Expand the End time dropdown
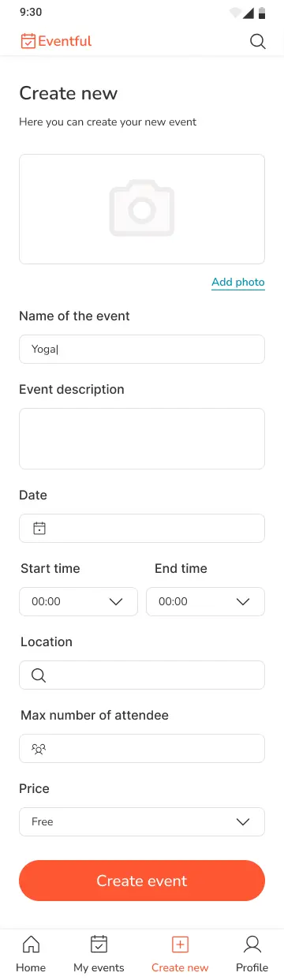Viewport: 284px width, 980px height. tap(205, 601)
